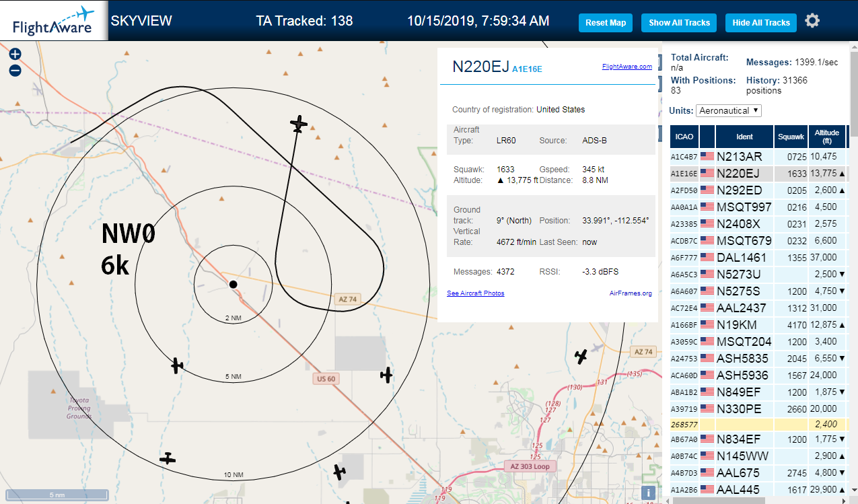The width and height of the screenshot is (858, 504).
Task: Click the N220EJ title in detail panel
Action: pyautogui.click(x=480, y=66)
